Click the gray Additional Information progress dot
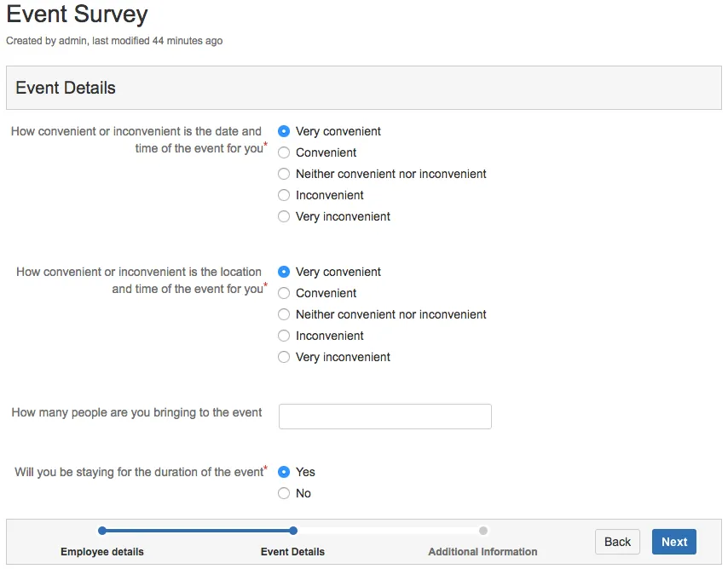 pos(483,531)
